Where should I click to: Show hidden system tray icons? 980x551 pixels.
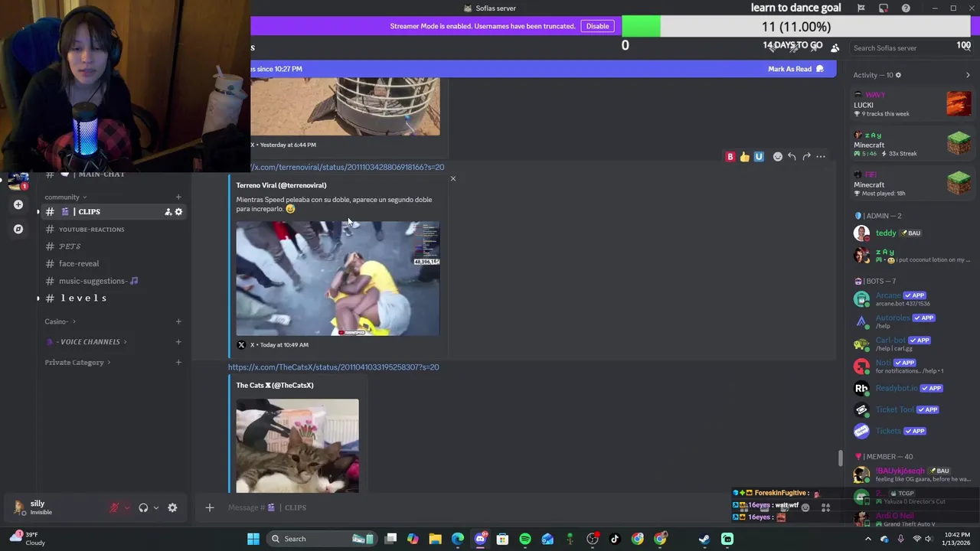point(867,539)
